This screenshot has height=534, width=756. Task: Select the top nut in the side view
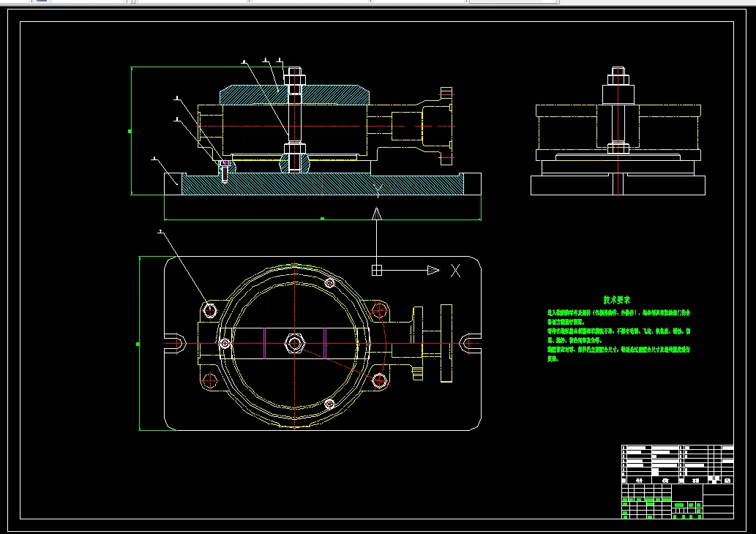coord(618,76)
